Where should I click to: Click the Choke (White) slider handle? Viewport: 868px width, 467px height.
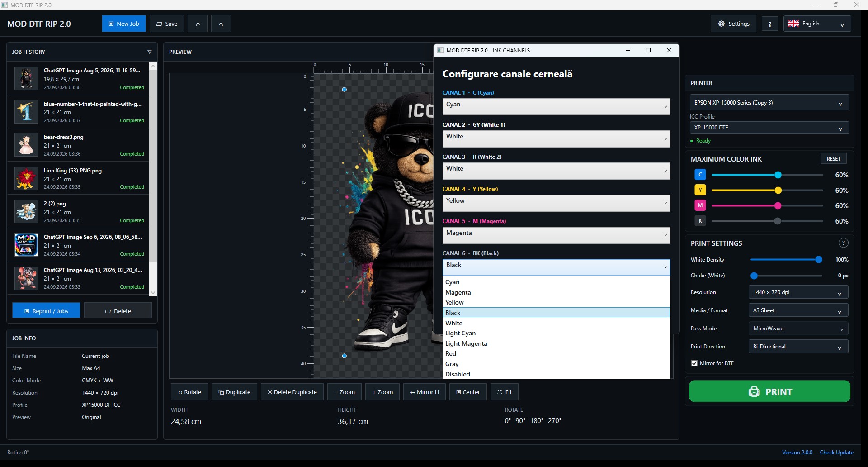pyautogui.click(x=754, y=276)
